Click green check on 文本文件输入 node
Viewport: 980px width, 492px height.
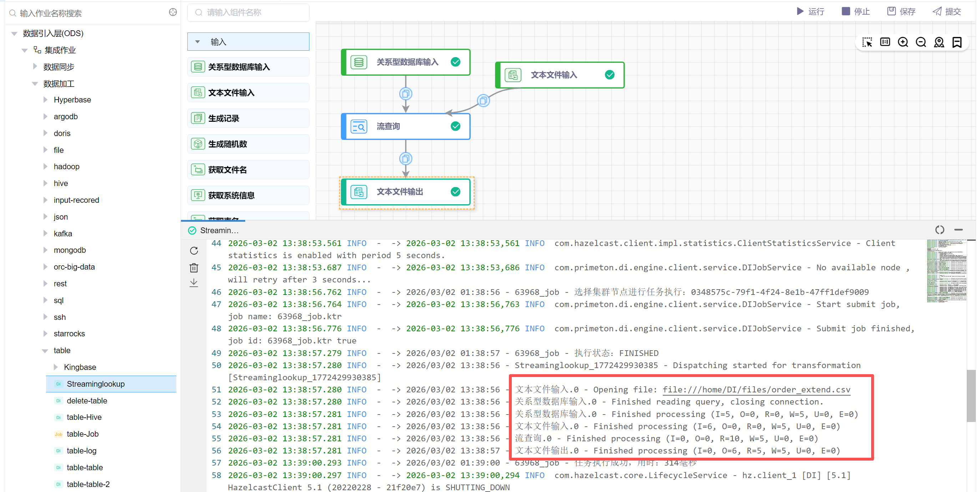[609, 75]
